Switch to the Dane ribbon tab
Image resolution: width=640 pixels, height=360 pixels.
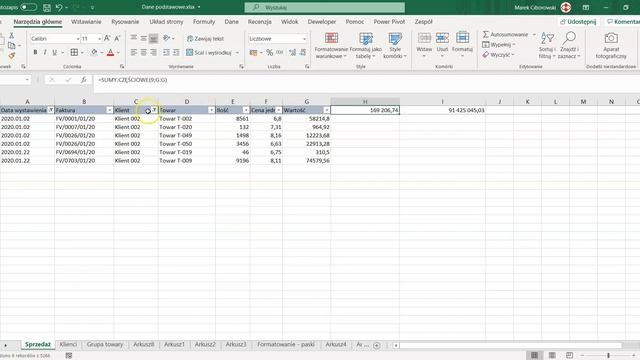point(231,22)
